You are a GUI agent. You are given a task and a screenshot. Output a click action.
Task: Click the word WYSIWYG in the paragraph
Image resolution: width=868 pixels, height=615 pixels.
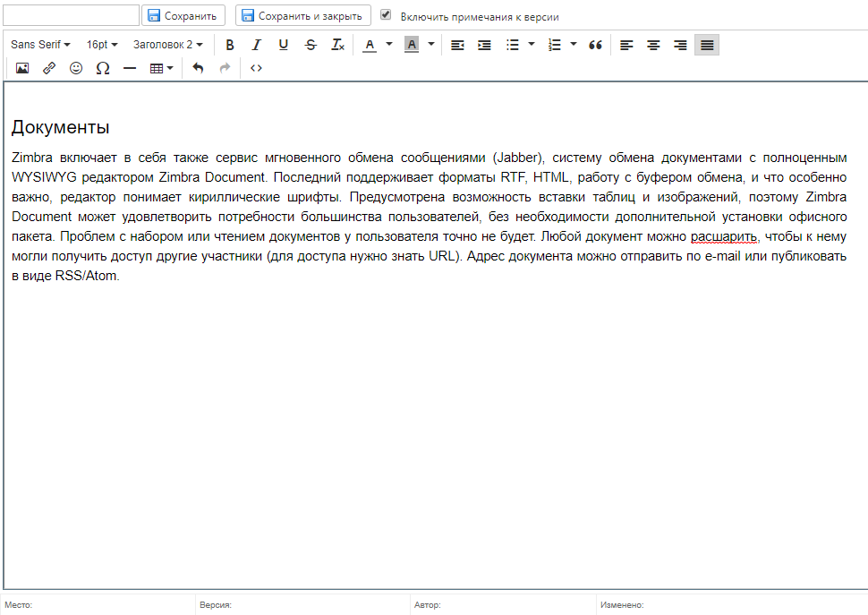[x=44, y=177]
